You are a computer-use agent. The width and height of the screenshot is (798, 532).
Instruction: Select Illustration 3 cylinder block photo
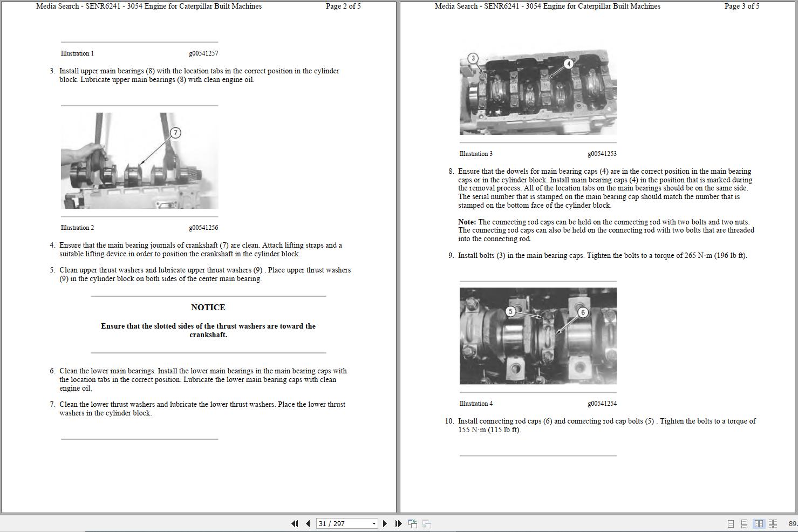click(537, 92)
